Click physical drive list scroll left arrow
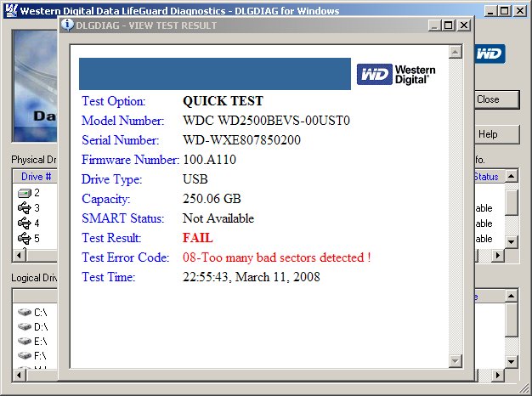532x396 pixels. pos(20,255)
